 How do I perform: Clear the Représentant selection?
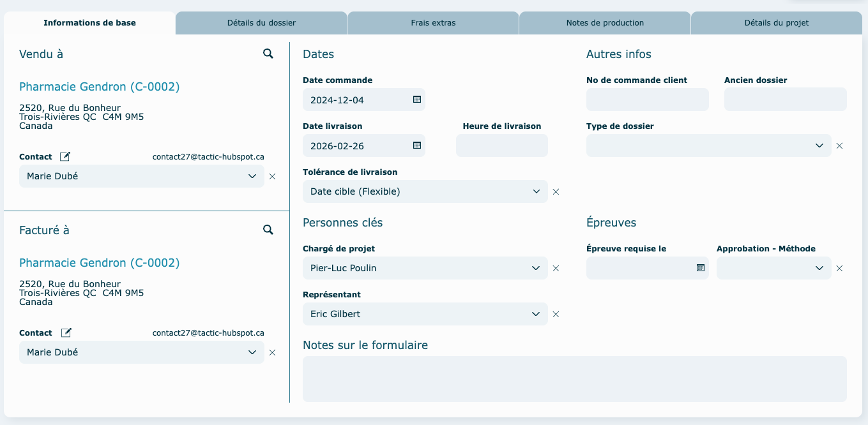point(556,315)
